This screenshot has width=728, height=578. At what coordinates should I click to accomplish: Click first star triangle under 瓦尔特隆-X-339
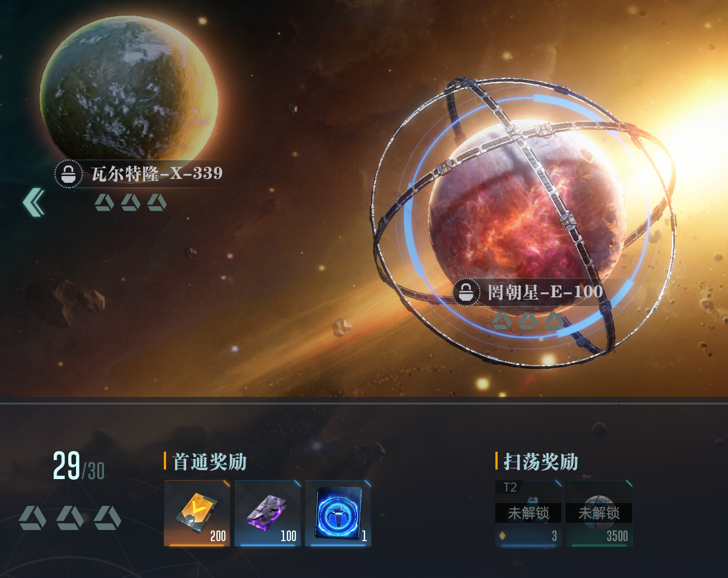click(104, 202)
